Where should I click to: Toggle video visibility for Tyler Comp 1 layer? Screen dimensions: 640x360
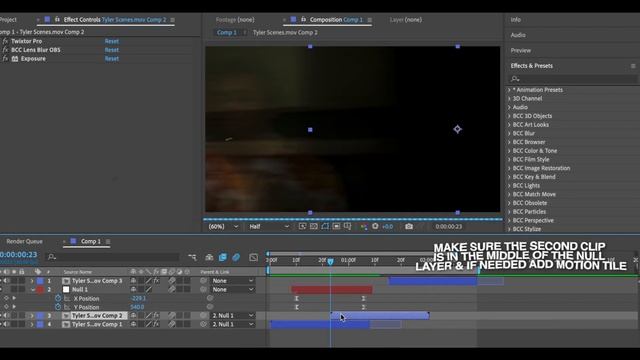1,324
